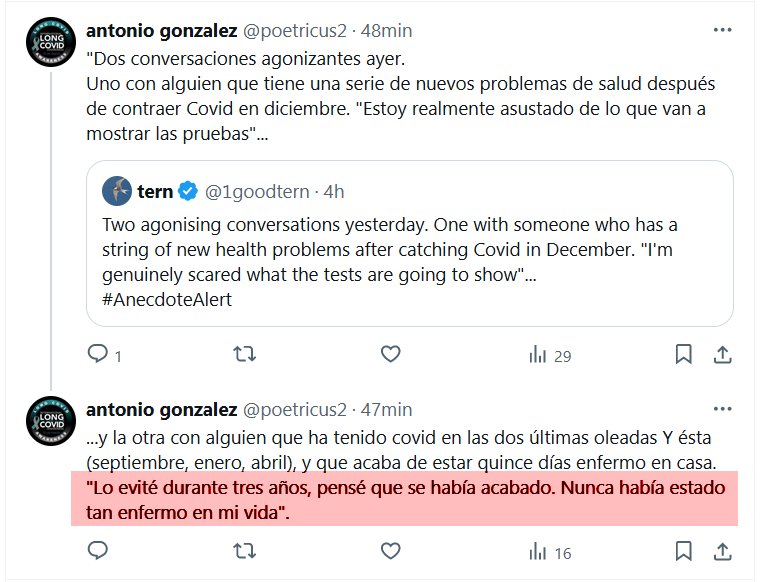Reply to the first tweet
This screenshot has height=582, width=762.
click(x=98, y=354)
